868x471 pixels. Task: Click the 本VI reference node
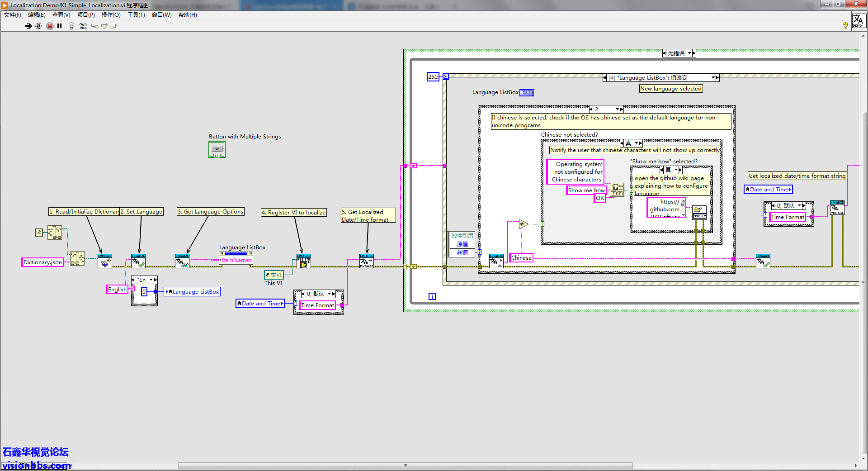click(x=274, y=275)
